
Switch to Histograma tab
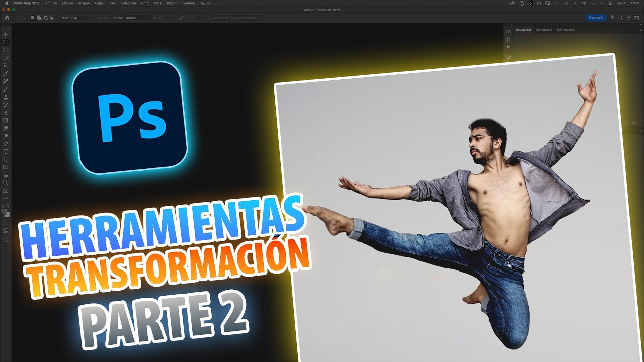544,30
